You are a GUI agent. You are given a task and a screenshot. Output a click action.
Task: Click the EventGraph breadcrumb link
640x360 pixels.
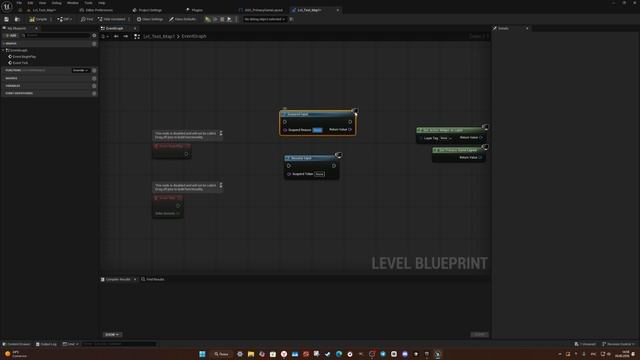pos(194,36)
